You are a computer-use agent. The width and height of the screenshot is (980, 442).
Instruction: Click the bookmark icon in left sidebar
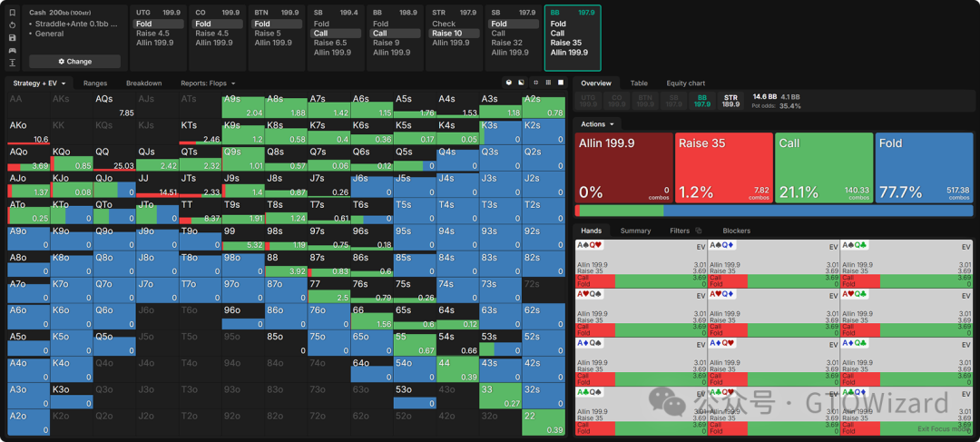13,13
